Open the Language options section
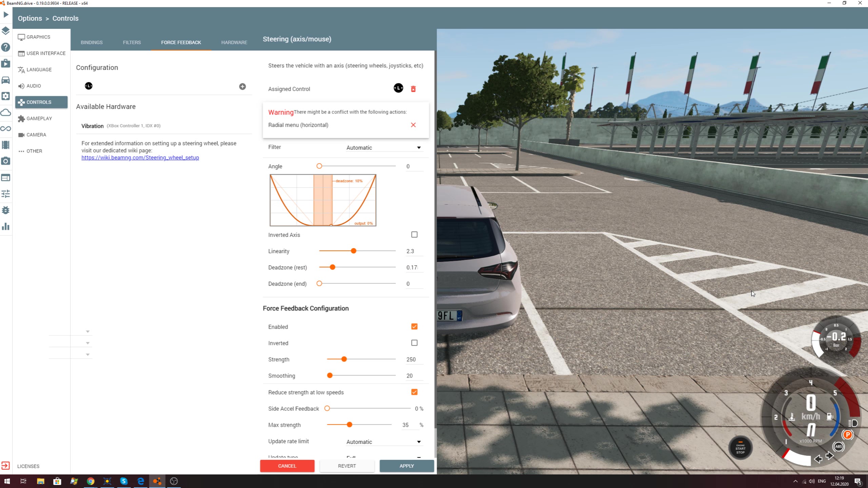Screen dimensions: 868x488 click(41, 69)
